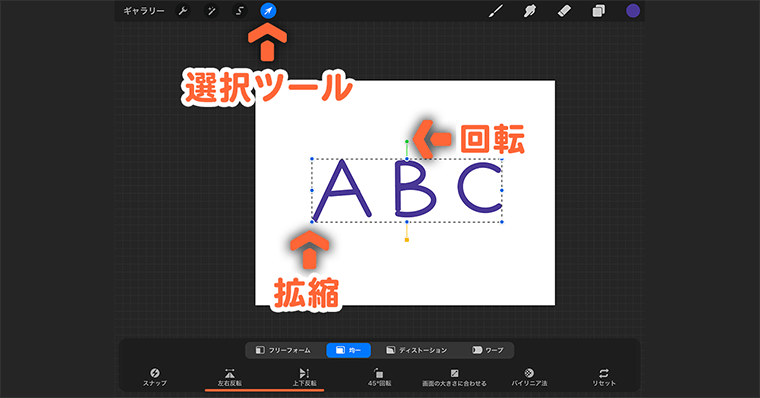Open the Layers panel
Viewport: 760px width, 398px height.
[x=599, y=11]
